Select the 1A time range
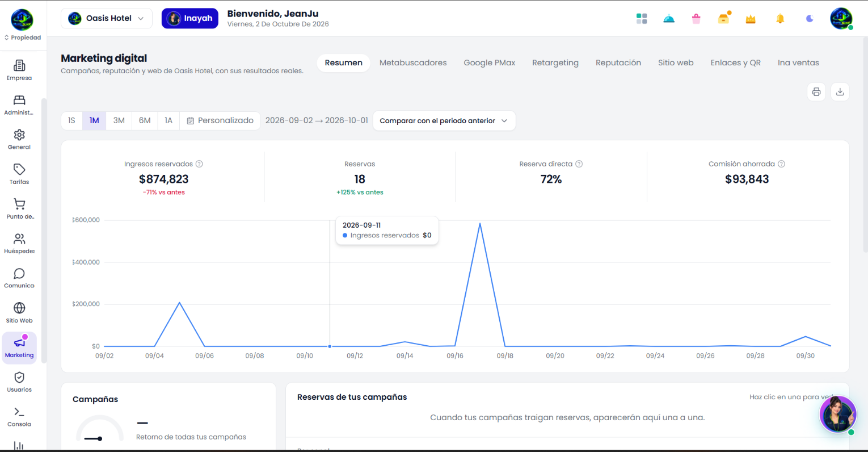 [168, 121]
